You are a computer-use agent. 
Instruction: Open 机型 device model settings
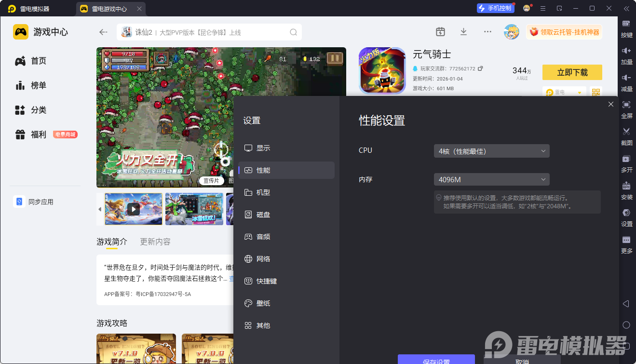coord(286,192)
